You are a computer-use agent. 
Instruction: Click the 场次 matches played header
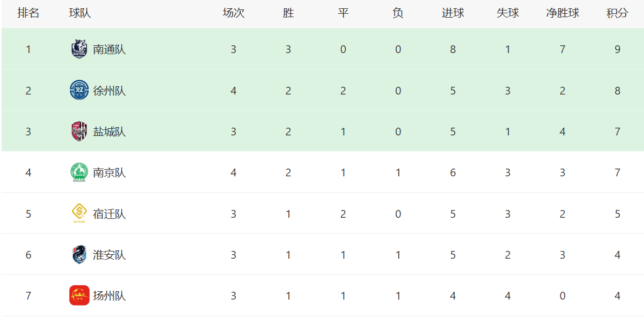click(233, 13)
